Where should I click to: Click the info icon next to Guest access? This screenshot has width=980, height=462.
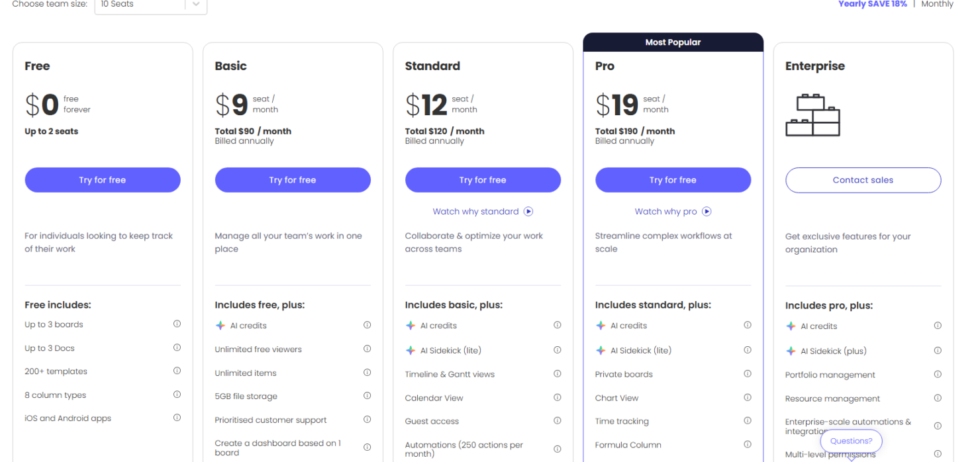coord(557,421)
